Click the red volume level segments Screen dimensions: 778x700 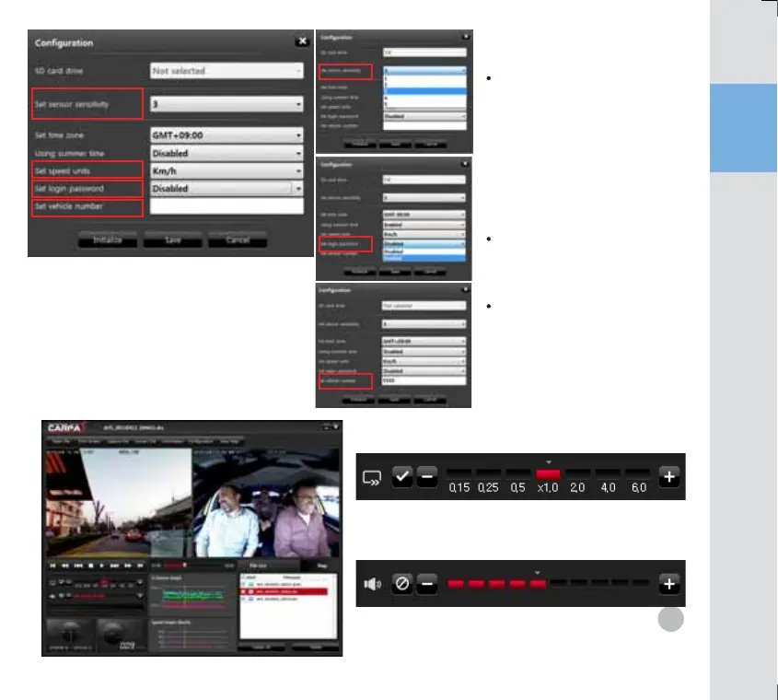pyautogui.click(x=496, y=583)
